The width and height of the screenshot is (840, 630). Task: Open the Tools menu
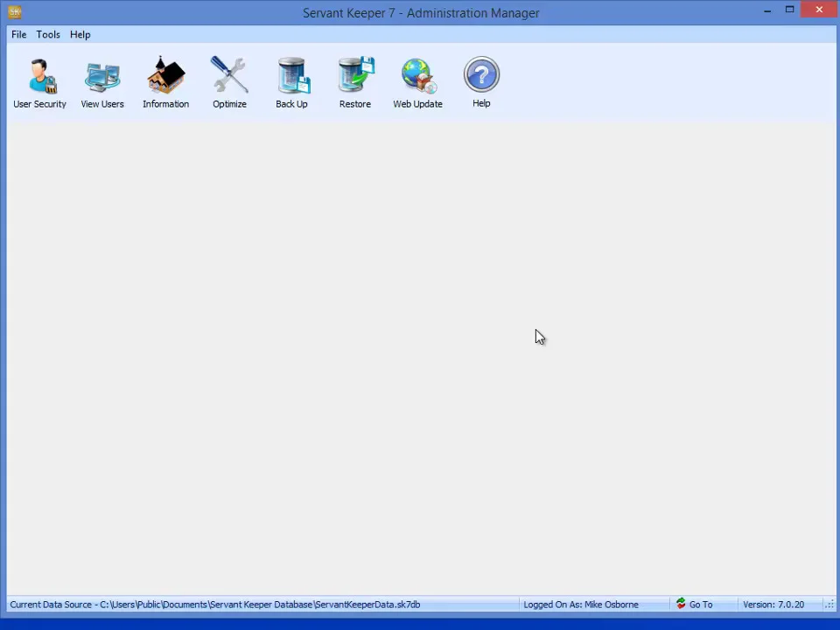click(x=47, y=34)
